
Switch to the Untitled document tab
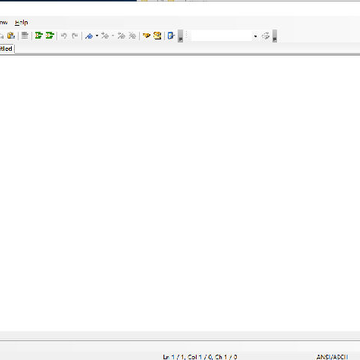pyautogui.click(x=7, y=49)
